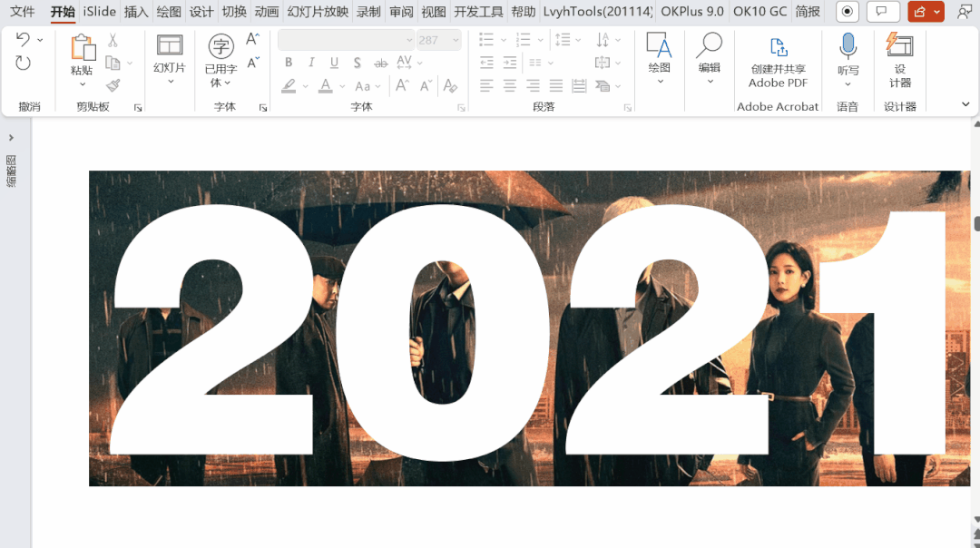Expand the copy options arrow
Screen dimensions: 980x548
click(x=130, y=64)
